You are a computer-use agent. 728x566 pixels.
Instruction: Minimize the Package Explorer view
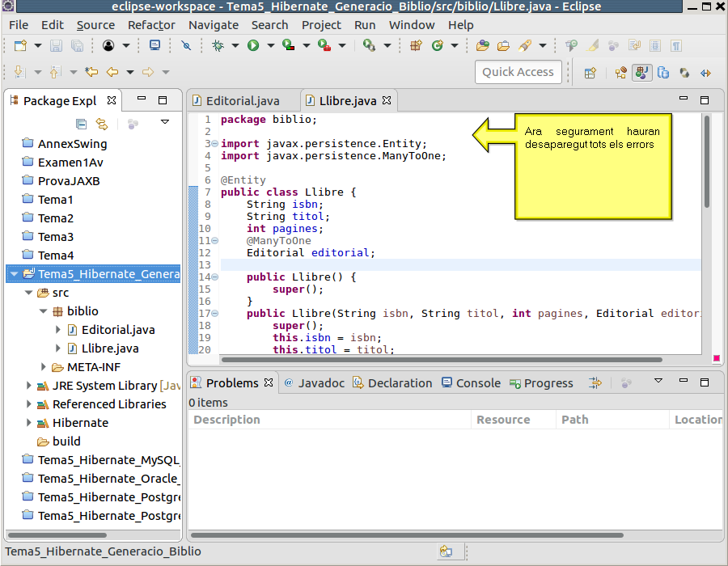[x=142, y=99]
